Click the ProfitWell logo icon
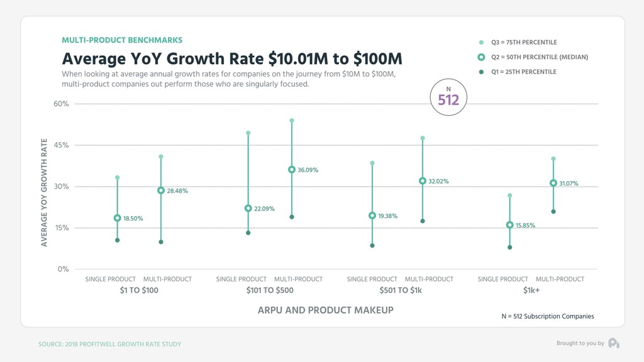Image resolution: width=644 pixels, height=362 pixels. click(614, 343)
